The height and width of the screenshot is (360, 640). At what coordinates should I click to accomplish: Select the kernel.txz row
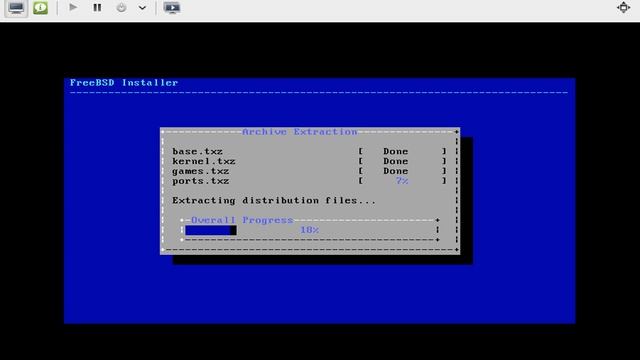309,161
